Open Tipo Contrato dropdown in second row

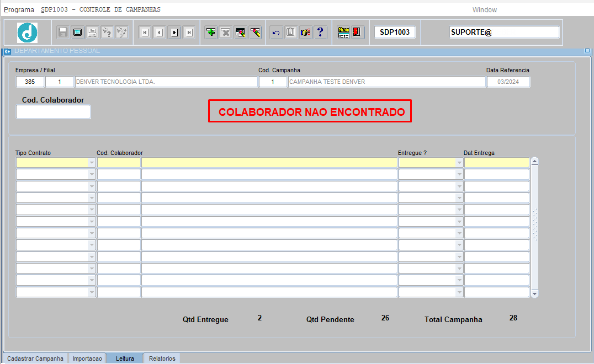click(x=92, y=174)
